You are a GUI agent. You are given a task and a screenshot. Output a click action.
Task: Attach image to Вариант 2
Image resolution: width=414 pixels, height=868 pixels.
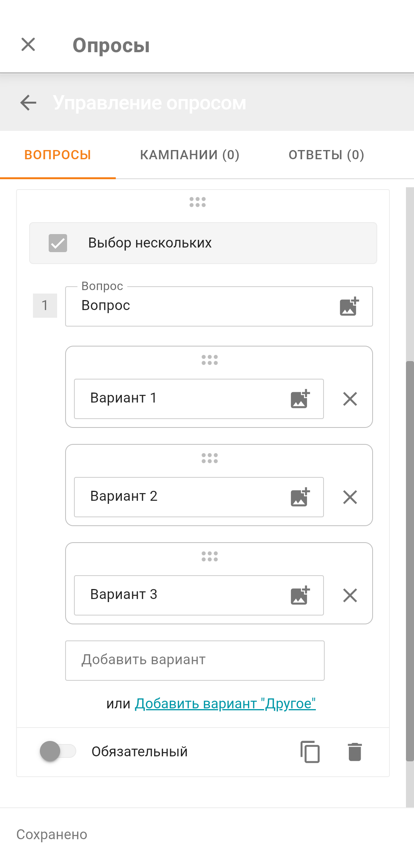tap(300, 497)
